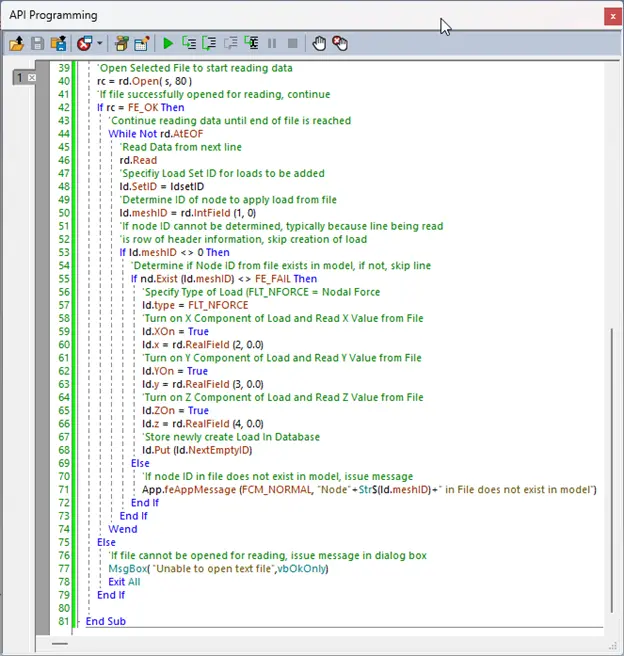Click line number 39 in the gutter
Viewport: 624px width, 656px height.
point(64,68)
